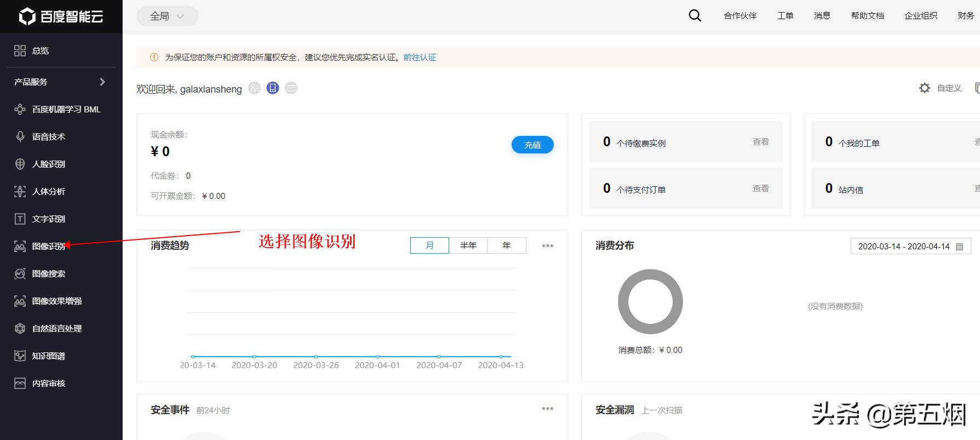Open the 财务 header menu
Viewport: 980px width, 440px height.
(x=966, y=15)
